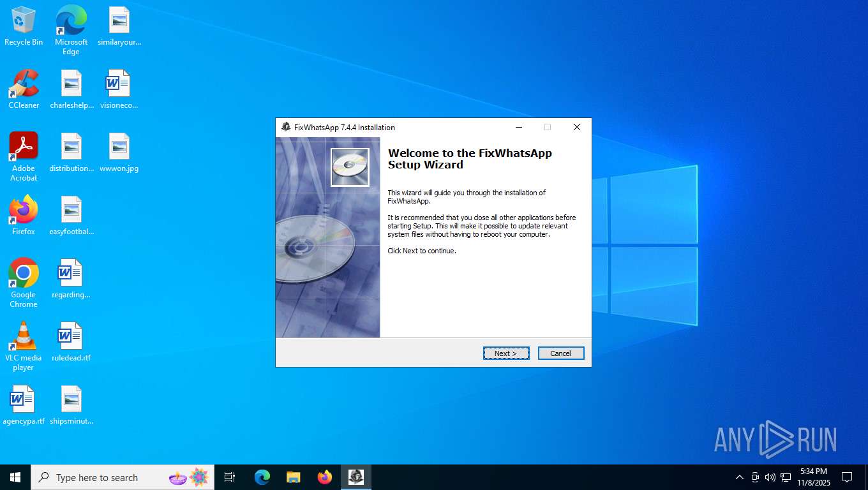This screenshot has height=490, width=868.
Task: Open the network status tray icon
Action: (786, 477)
